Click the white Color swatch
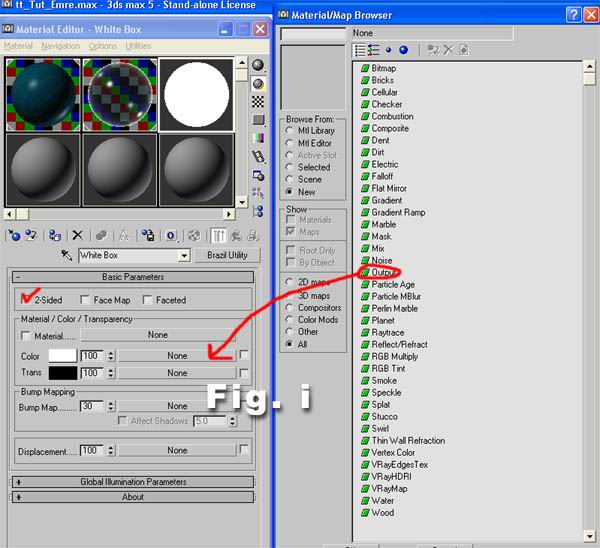 [62, 355]
